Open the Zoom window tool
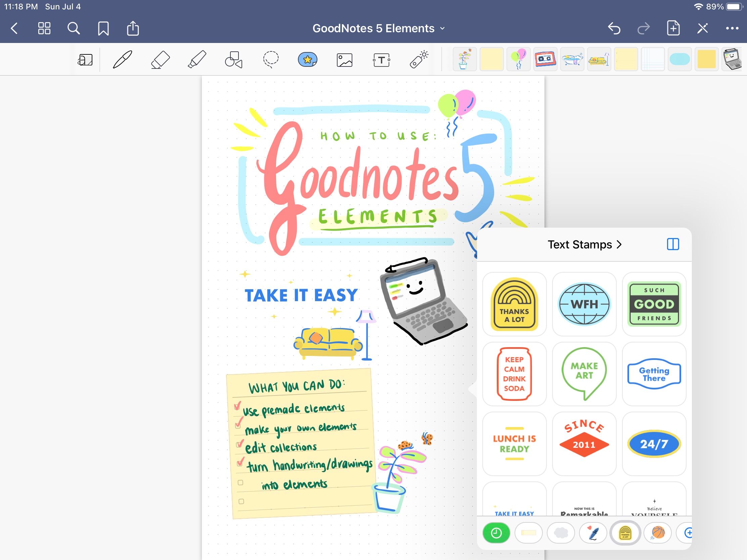The image size is (747, 560). pyautogui.click(x=85, y=59)
